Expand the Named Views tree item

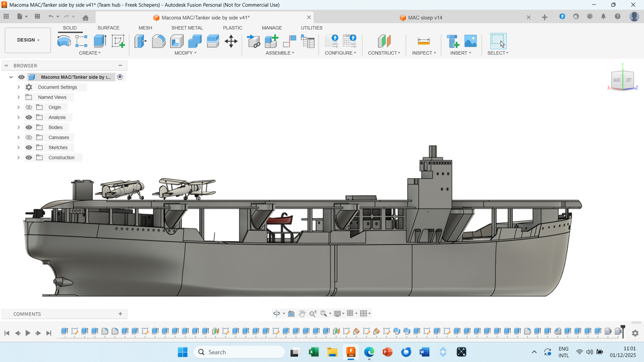(19, 97)
